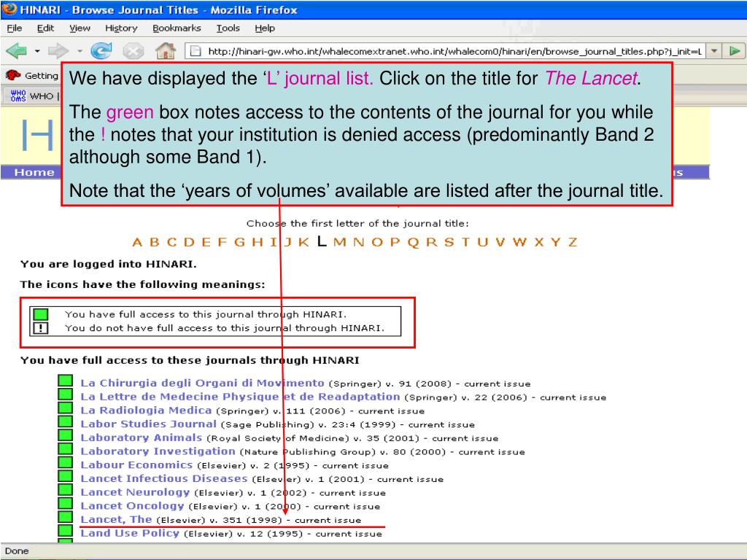Image resolution: width=747 pixels, height=560 pixels.
Task: Open the Forward history dropdown arrow
Action: tap(80, 50)
